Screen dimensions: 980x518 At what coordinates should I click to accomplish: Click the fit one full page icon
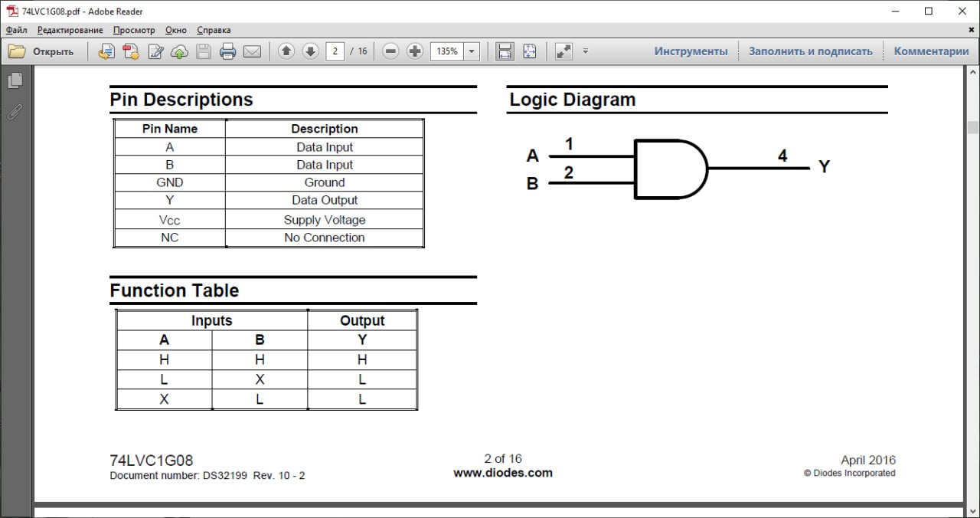click(x=530, y=51)
